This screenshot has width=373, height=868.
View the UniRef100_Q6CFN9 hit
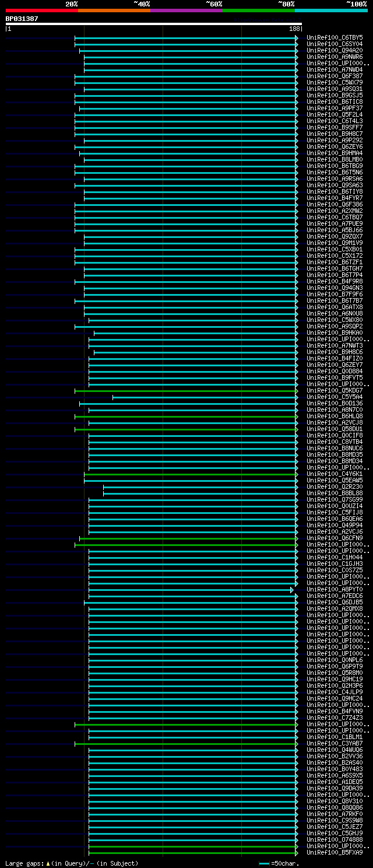pyautogui.click(x=335, y=538)
